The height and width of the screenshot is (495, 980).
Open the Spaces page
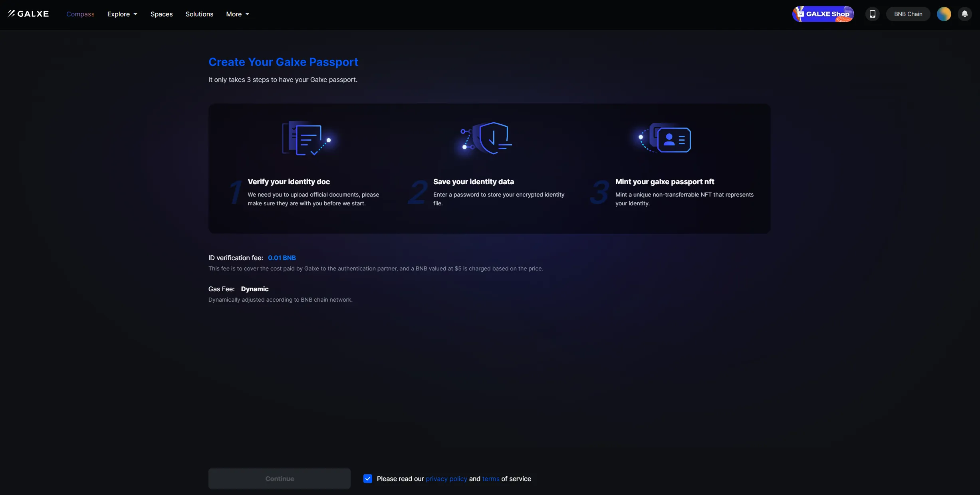(161, 14)
